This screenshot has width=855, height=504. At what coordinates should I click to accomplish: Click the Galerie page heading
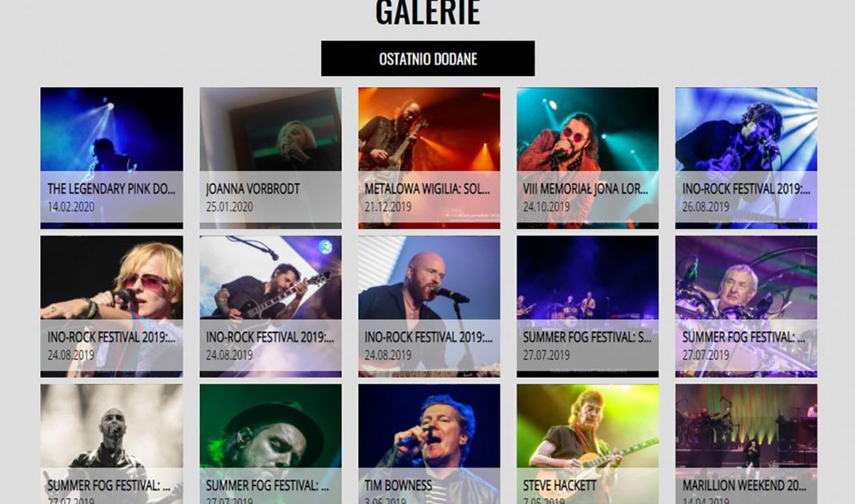(427, 12)
